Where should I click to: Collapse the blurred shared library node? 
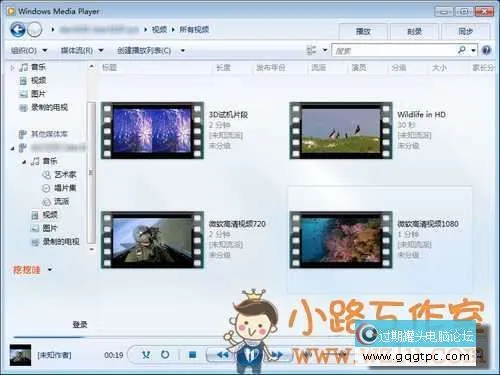(13, 148)
